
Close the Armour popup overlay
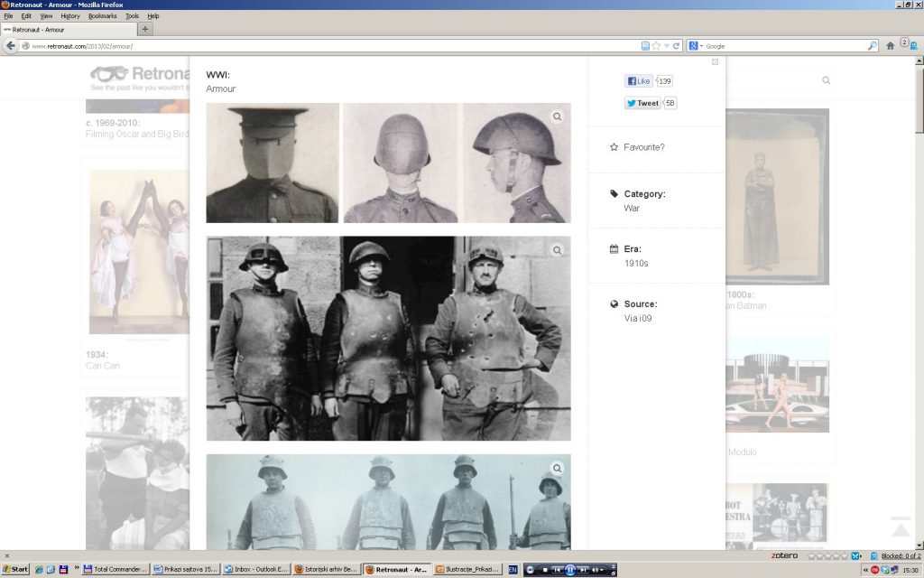(x=715, y=62)
